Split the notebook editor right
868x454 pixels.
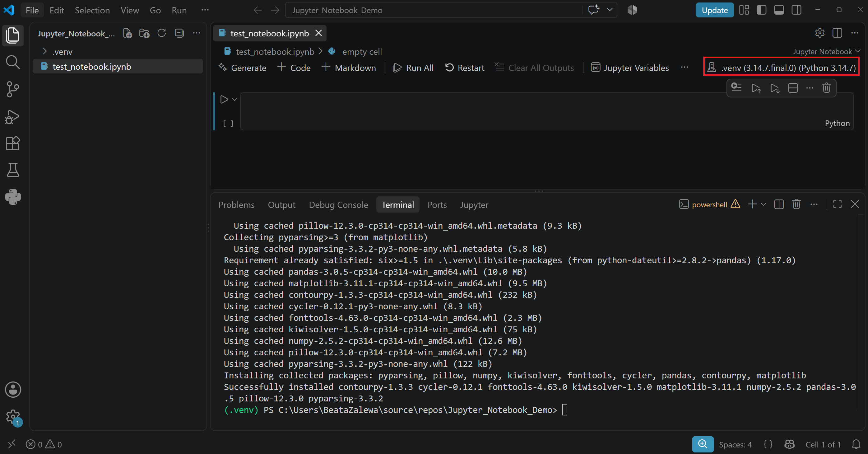pos(837,33)
